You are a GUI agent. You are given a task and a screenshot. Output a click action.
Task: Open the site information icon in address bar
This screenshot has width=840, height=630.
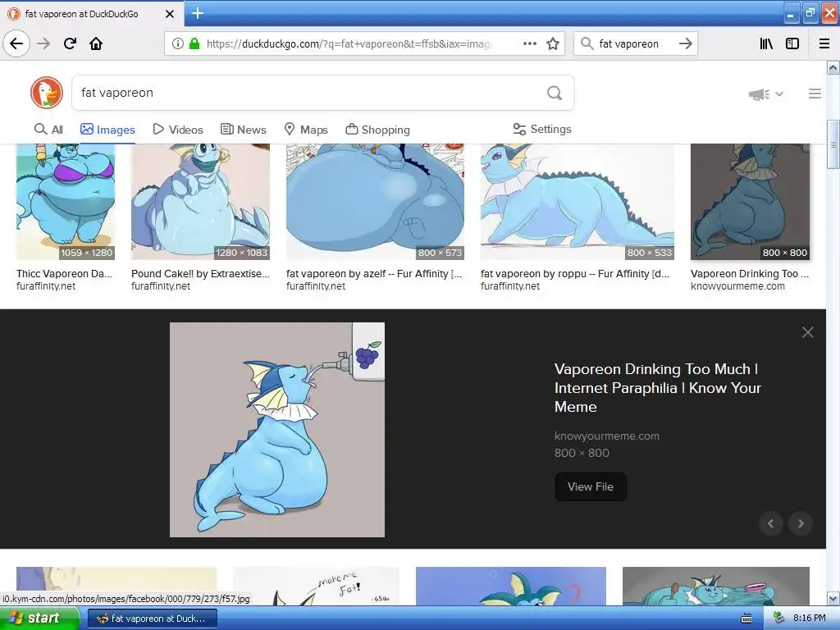click(x=178, y=44)
